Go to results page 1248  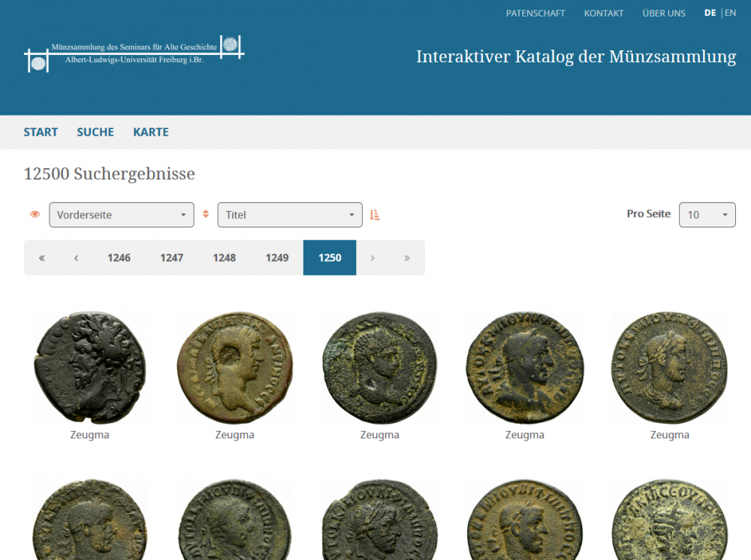tap(224, 258)
